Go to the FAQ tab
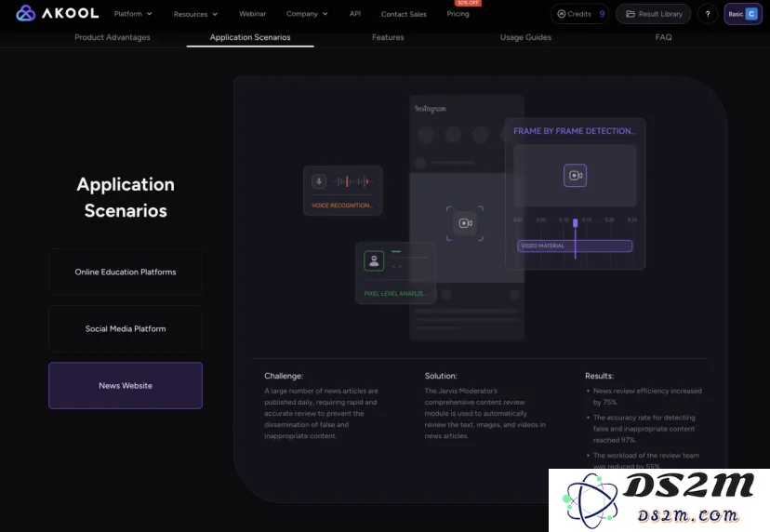 tap(663, 37)
